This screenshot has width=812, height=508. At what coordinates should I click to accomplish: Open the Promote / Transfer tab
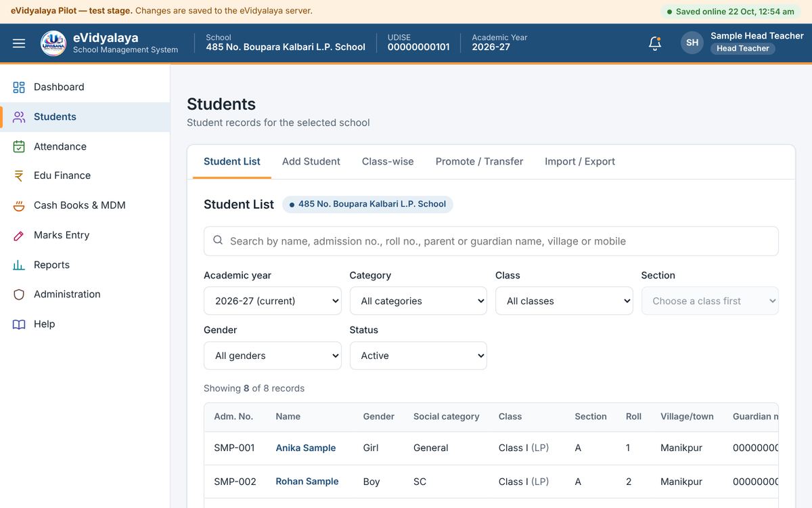click(x=479, y=161)
